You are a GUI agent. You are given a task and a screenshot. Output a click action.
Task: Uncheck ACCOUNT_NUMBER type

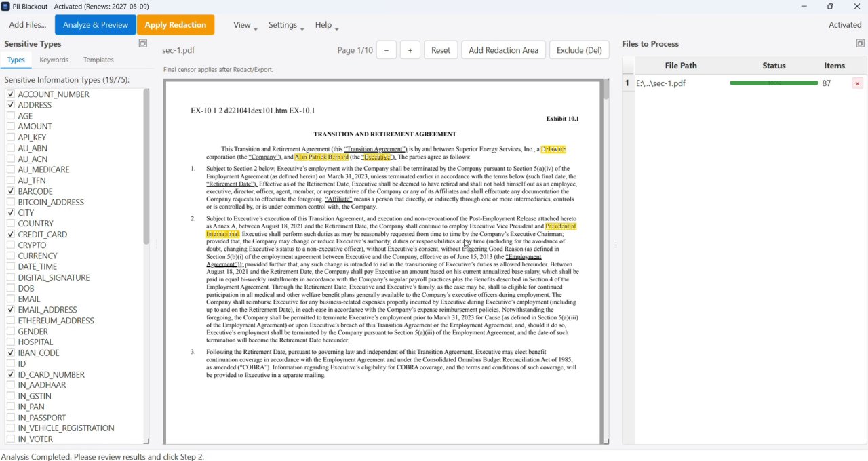(x=11, y=94)
